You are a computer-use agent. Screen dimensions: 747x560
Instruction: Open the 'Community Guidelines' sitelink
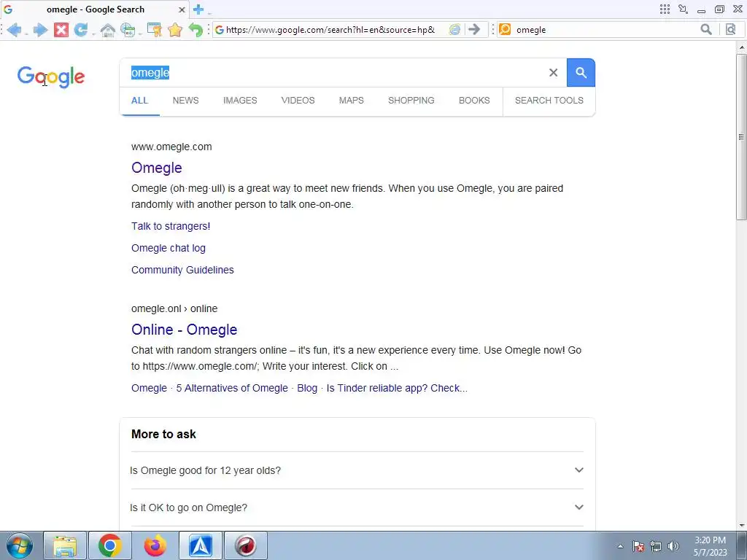(182, 270)
